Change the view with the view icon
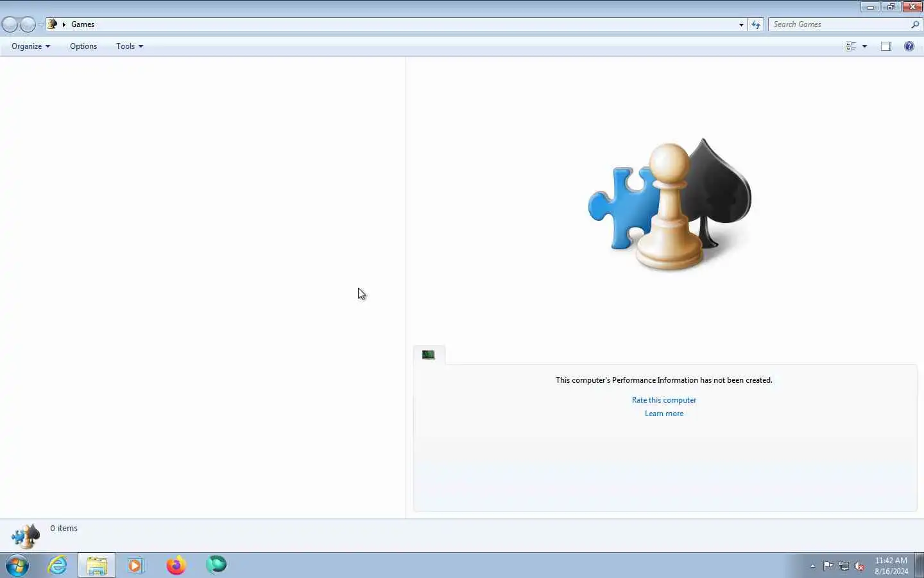The image size is (924, 578). point(851,46)
